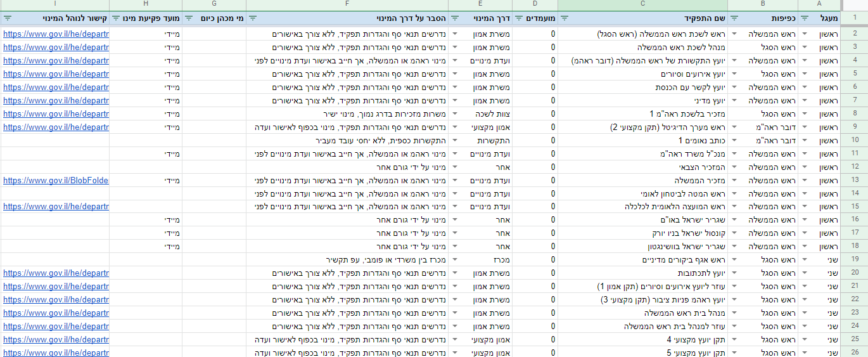Image resolution: width=868 pixels, height=357 pixels.
Task: Follow the gov.il link in row 5
Action: coord(56,74)
